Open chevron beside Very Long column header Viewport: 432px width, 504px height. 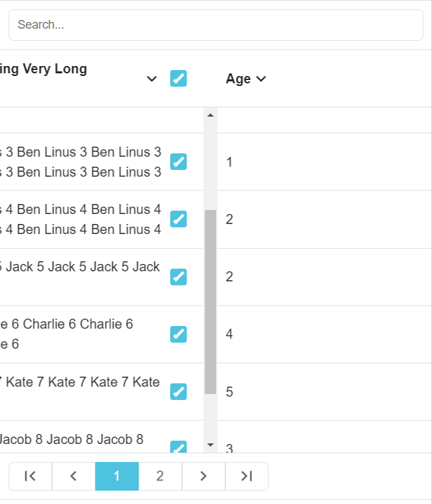coord(152,79)
